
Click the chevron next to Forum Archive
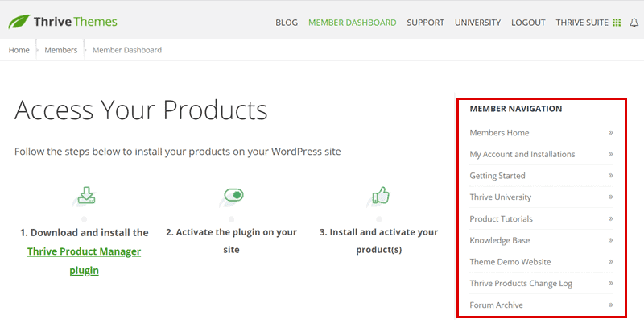coord(611,305)
